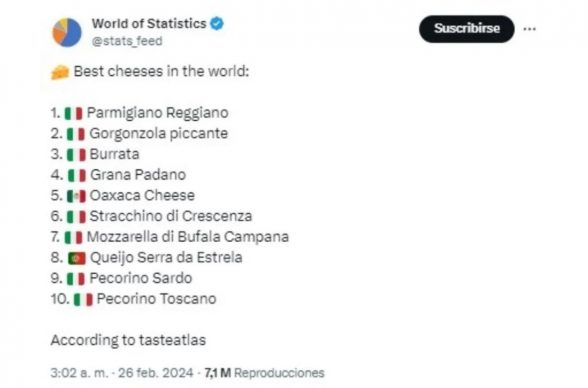Click the cheese emoji in the tweet
This screenshot has width=588, height=388.
(x=60, y=72)
